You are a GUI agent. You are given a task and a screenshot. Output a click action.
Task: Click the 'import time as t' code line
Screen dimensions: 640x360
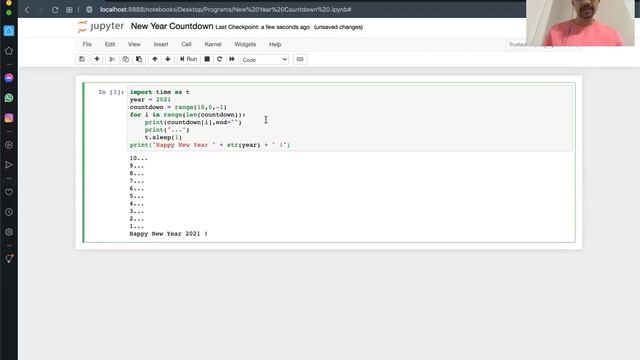pos(160,92)
